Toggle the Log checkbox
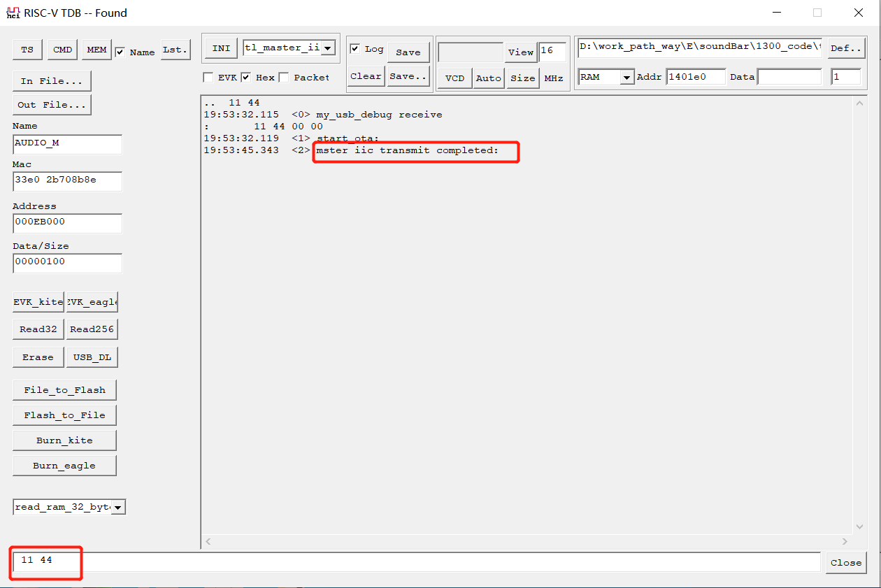This screenshot has width=881, height=588. click(355, 48)
